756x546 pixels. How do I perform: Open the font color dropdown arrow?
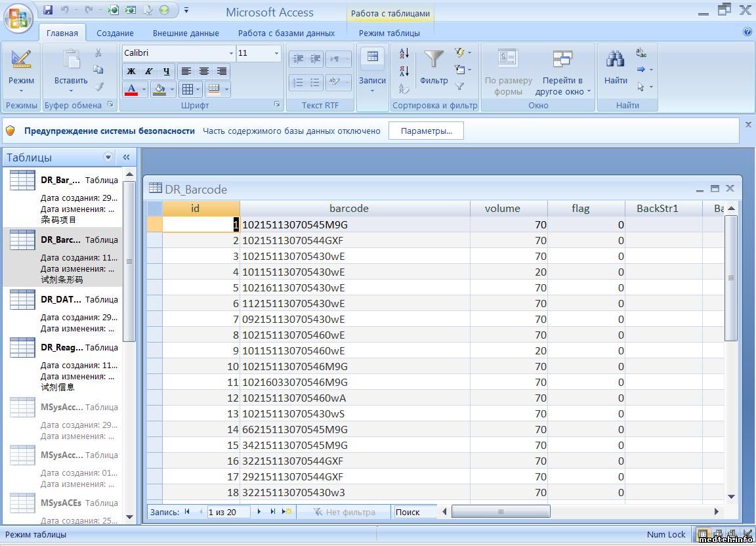(x=144, y=89)
